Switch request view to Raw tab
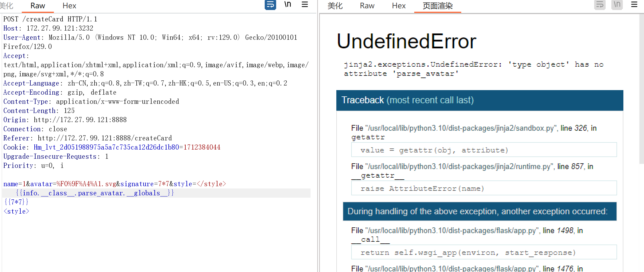The height and width of the screenshot is (272, 644). (x=38, y=6)
